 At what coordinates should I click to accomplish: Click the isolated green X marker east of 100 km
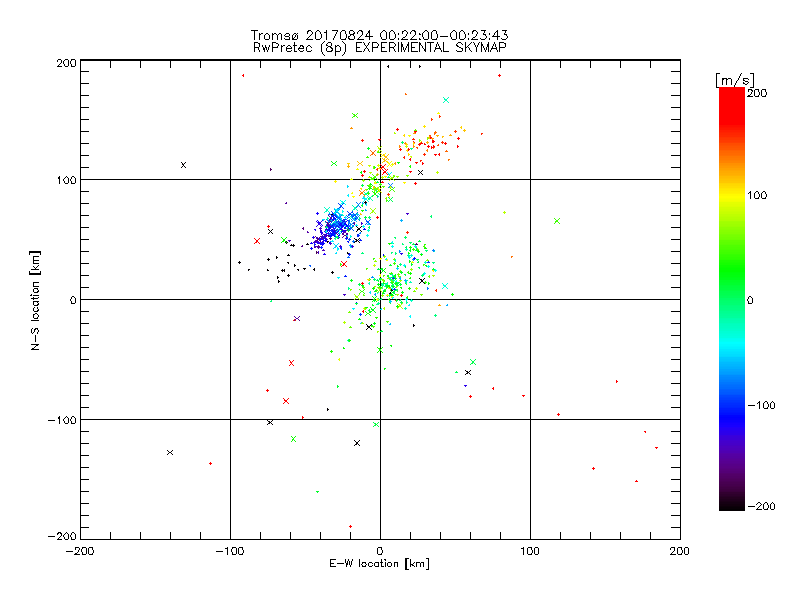tap(557, 221)
